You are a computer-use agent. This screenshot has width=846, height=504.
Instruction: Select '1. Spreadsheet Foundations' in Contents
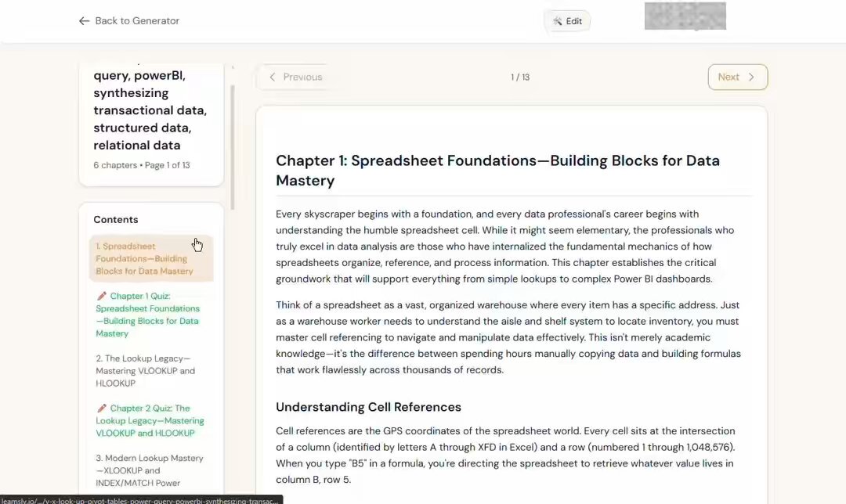[144, 258]
